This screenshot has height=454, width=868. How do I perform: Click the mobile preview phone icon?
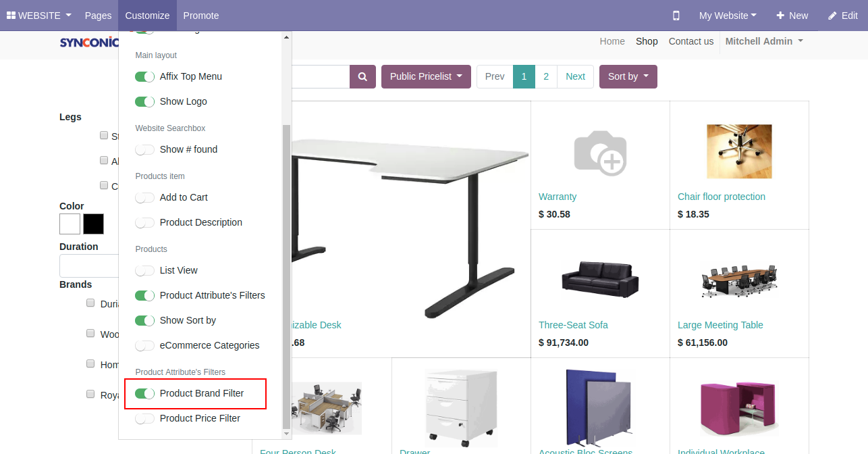pos(676,16)
